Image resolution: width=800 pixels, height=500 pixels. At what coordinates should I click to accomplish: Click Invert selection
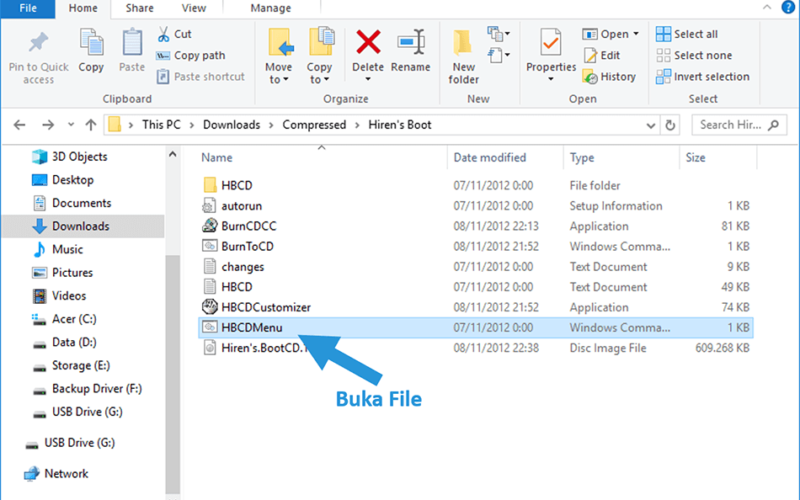tap(703, 77)
